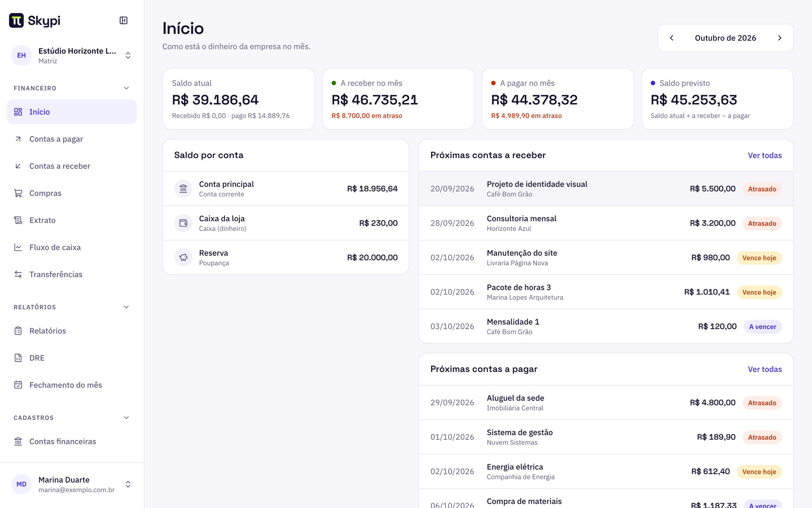Click the Conta principal bank icon
This screenshot has height=508, width=812.
coord(184,189)
